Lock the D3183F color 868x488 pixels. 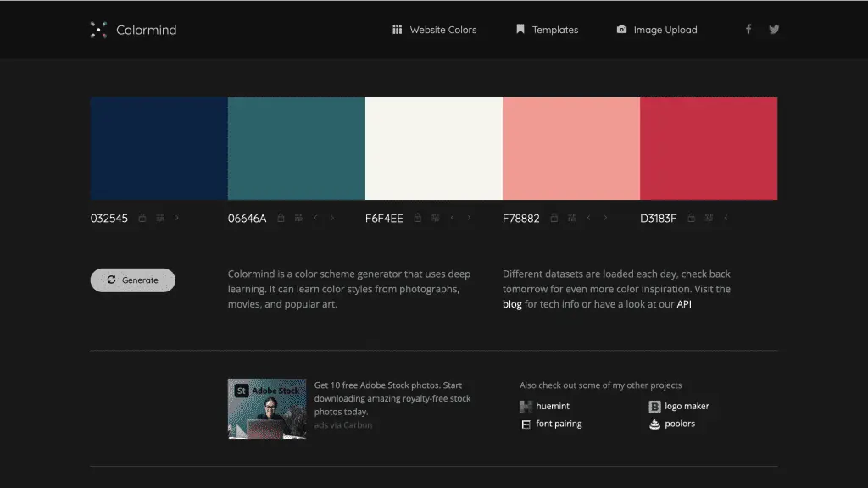coord(691,218)
